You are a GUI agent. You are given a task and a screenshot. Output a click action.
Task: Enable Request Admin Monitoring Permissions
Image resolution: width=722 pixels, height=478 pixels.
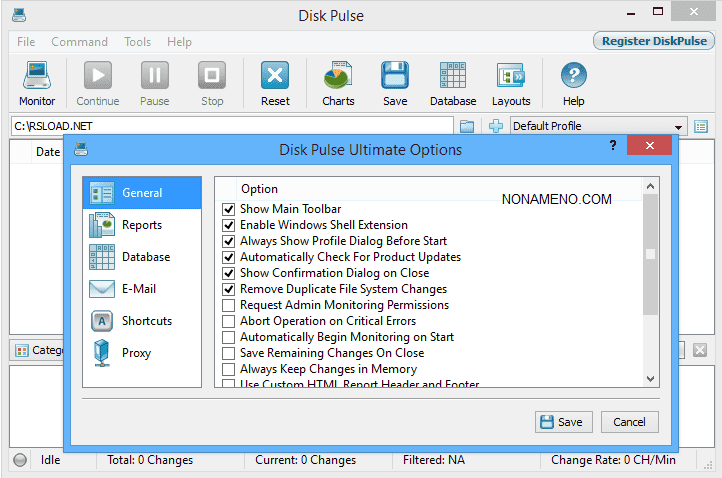[x=229, y=305]
